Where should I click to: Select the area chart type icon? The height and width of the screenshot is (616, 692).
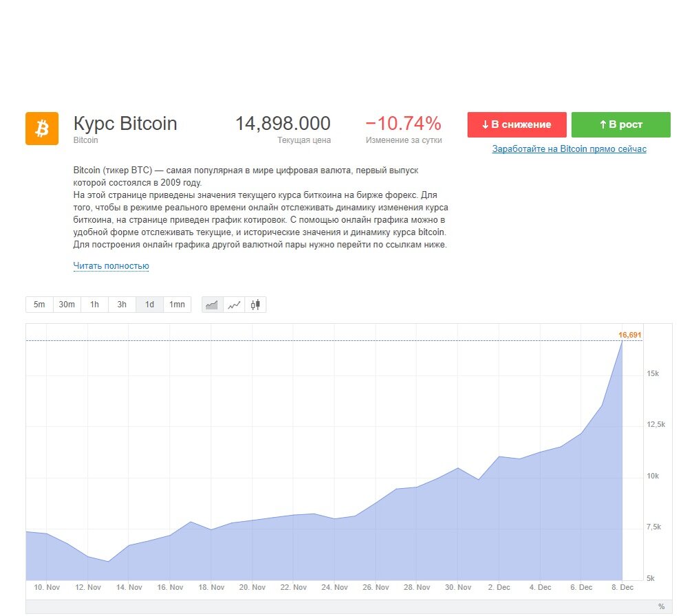pos(212,305)
